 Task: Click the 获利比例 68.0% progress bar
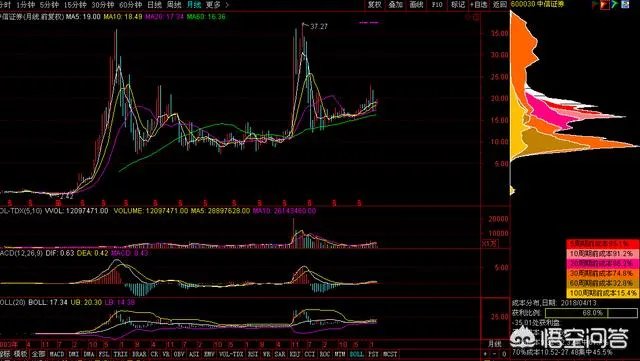click(x=591, y=313)
